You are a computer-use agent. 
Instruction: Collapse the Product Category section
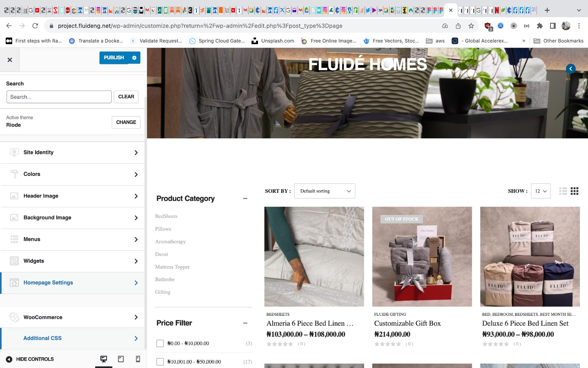(x=245, y=199)
